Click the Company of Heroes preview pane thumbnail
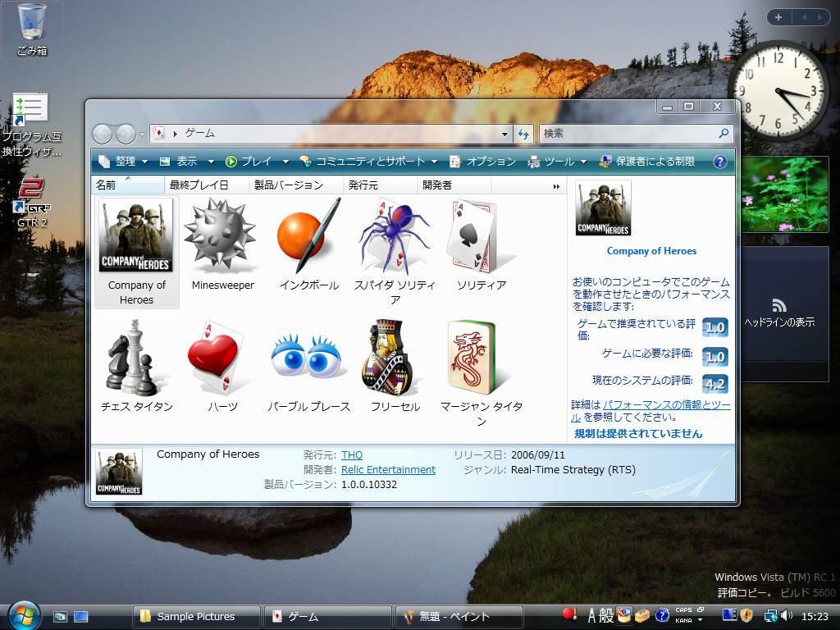The height and width of the screenshot is (630, 840). pyautogui.click(x=603, y=208)
